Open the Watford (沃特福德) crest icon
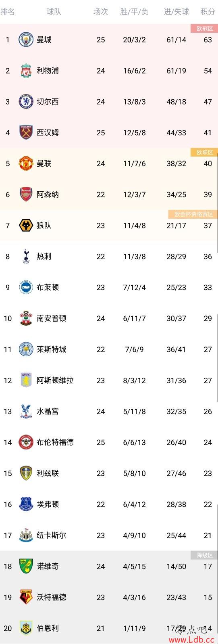 [x=26, y=597]
